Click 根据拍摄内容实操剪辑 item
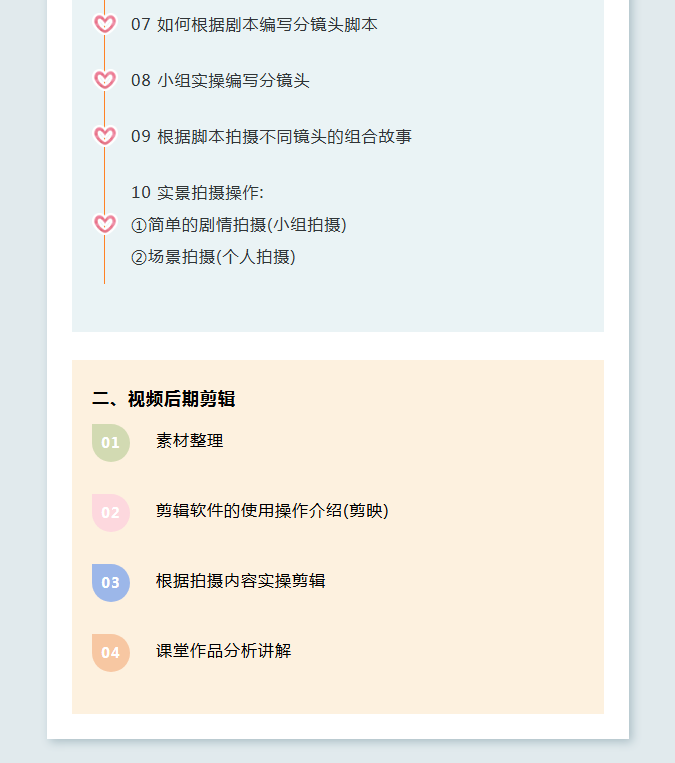The height and width of the screenshot is (763, 675). coord(240,580)
